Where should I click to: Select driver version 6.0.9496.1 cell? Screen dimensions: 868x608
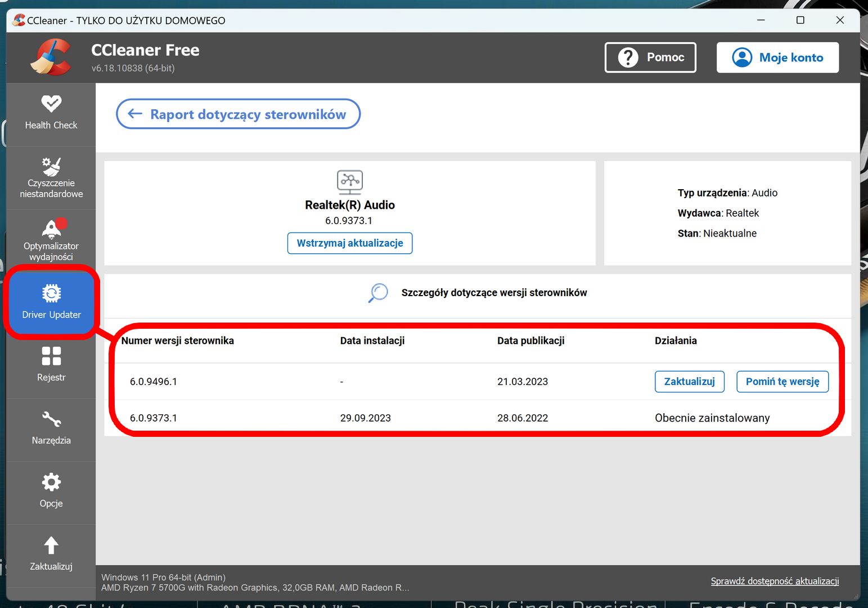tap(154, 382)
